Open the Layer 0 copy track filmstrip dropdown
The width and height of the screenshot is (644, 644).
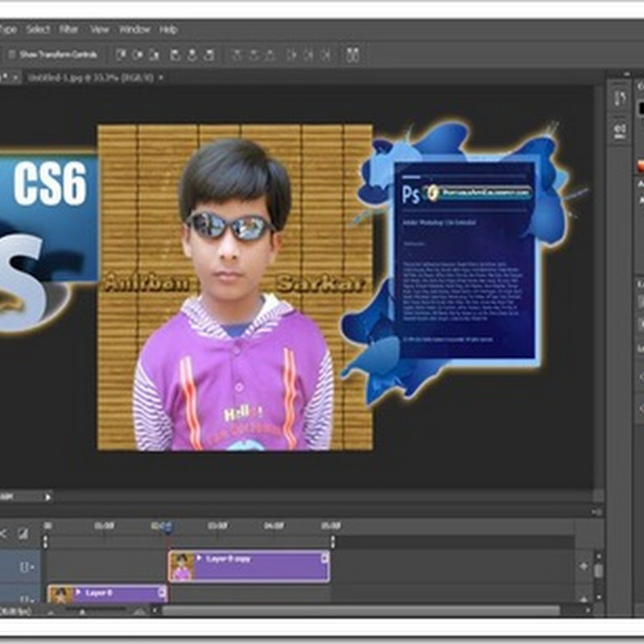27,567
